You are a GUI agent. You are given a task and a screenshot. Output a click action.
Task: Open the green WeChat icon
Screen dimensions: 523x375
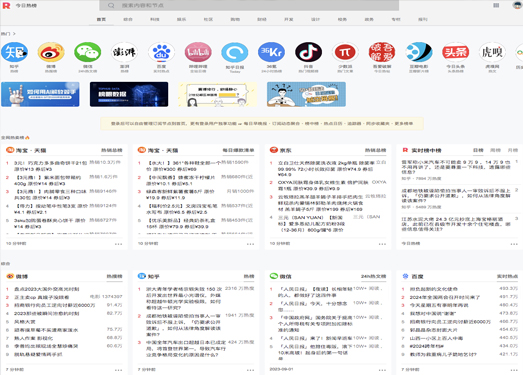(88, 52)
